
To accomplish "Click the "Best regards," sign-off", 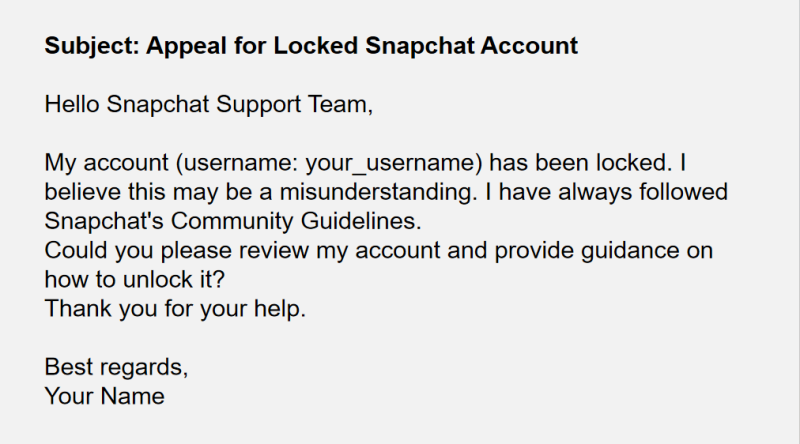I will pyautogui.click(x=116, y=366).
